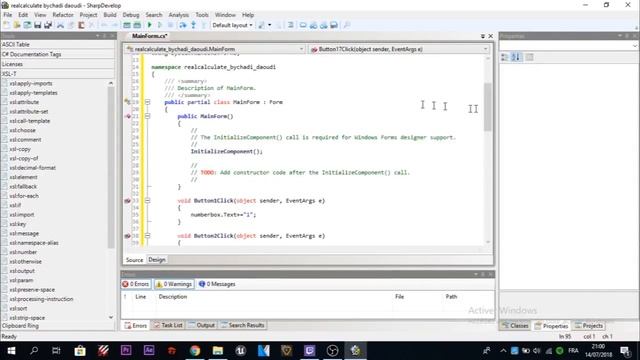Viewport: 640px width, 360px height.
Task: Click the Paste clipboard toolbar icon
Action: 81,25
